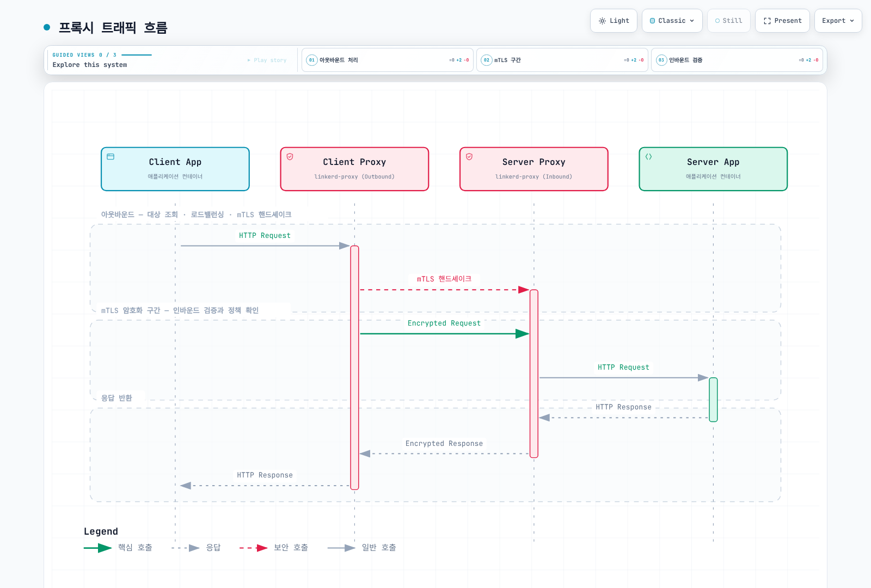
Task: Click the Encrypted Request arrow label
Action: tap(444, 323)
